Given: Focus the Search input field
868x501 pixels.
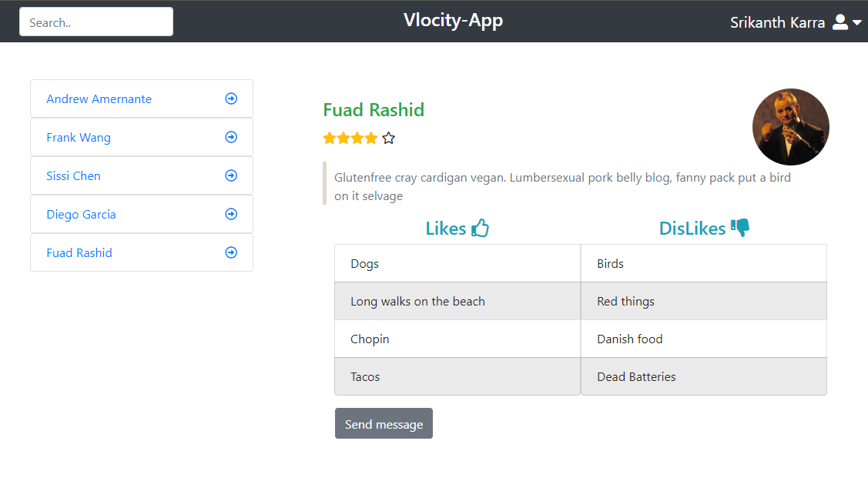Looking at the screenshot, I should (96, 22).
